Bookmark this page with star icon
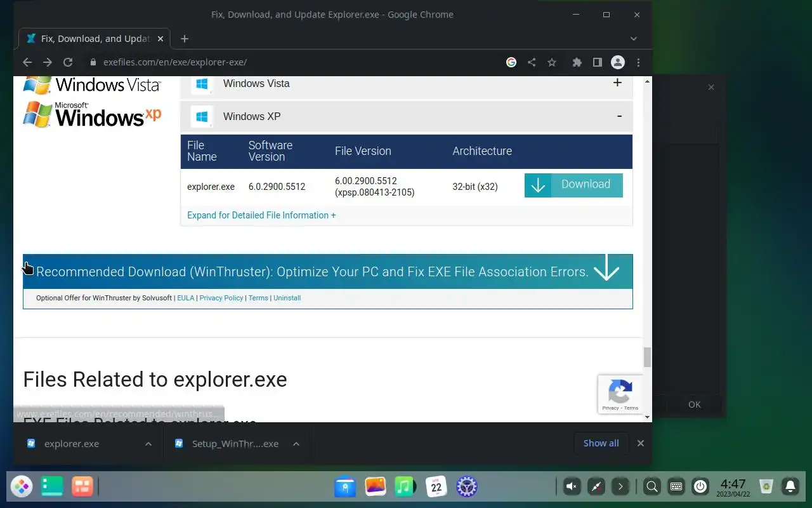This screenshot has height=508, width=812. tap(552, 62)
